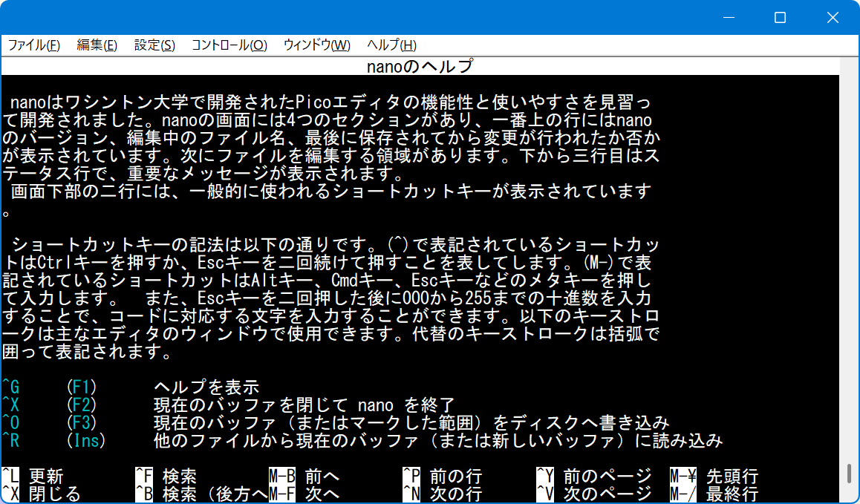Click the vertical scrollbar thumb
This screenshot has height=504, width=860.
click(849, 474)
